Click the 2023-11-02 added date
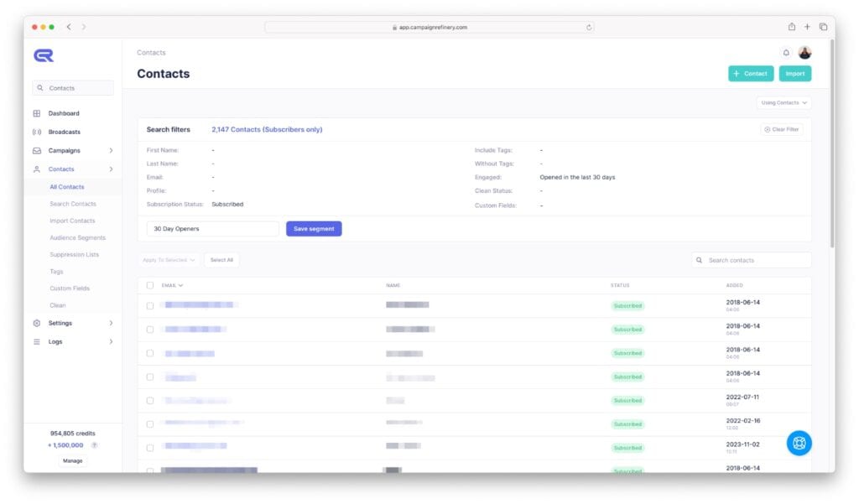The image size is (859, 504). (743, 444)
